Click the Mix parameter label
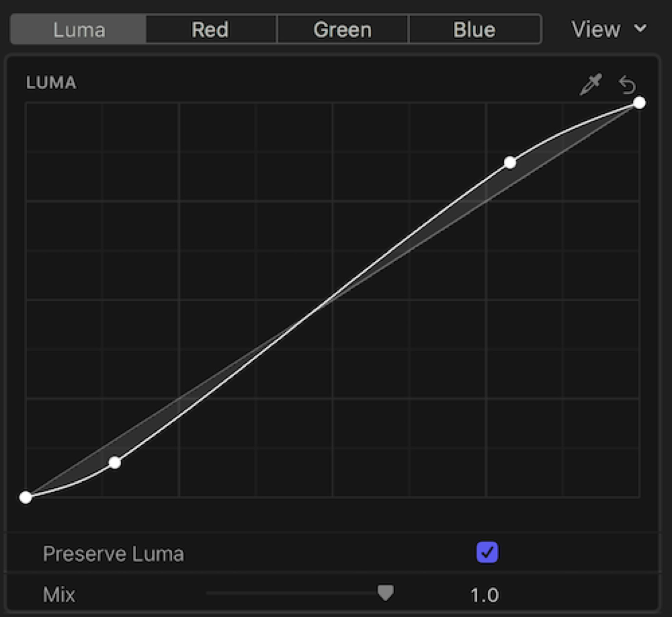672x617 pixels. pyautogui.click(x=59, y=595)
